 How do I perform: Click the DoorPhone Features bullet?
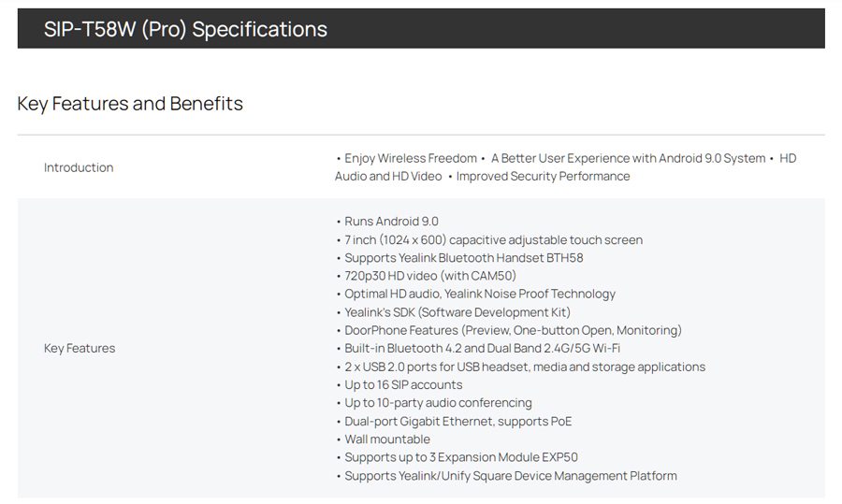point(513,330)
